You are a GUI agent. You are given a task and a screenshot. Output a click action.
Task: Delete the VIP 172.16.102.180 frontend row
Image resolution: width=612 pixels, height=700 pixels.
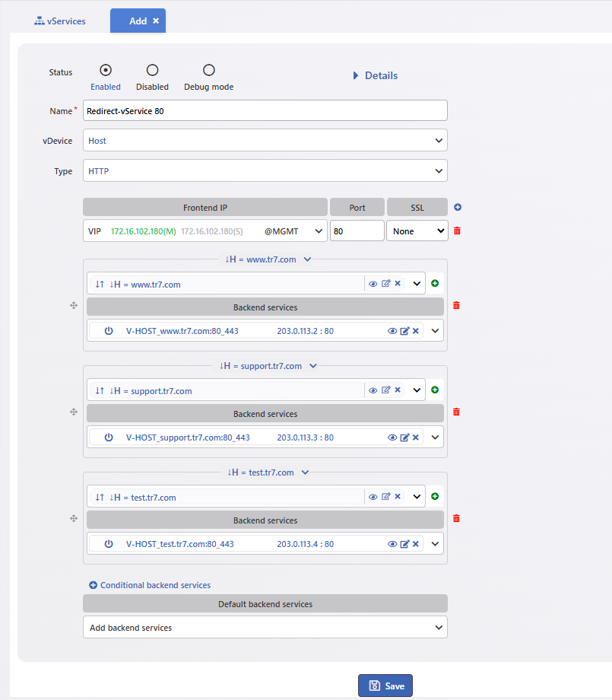[457, 231]
